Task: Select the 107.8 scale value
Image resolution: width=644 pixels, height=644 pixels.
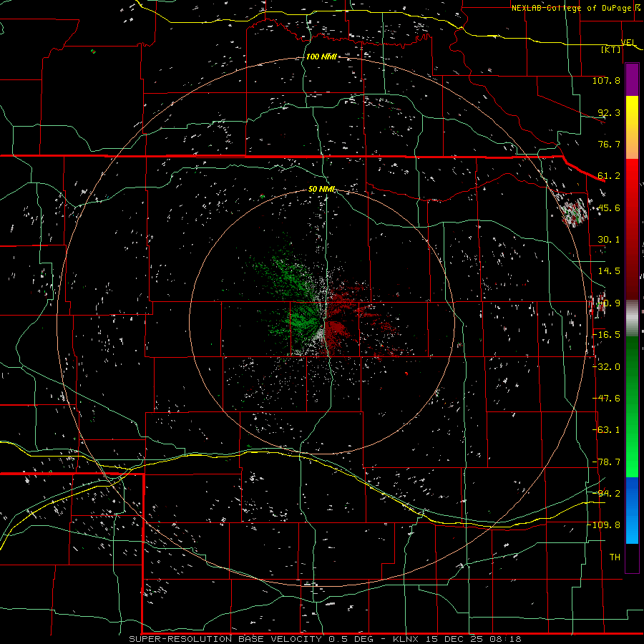Action: pyautogui.click(x=606, y=80)
